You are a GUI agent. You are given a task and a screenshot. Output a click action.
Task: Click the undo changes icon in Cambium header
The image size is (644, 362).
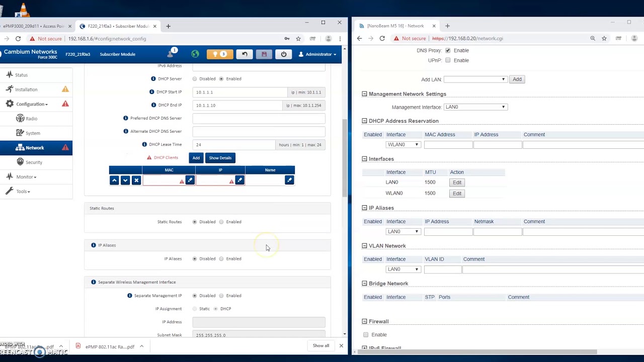(x=245, y=54)
